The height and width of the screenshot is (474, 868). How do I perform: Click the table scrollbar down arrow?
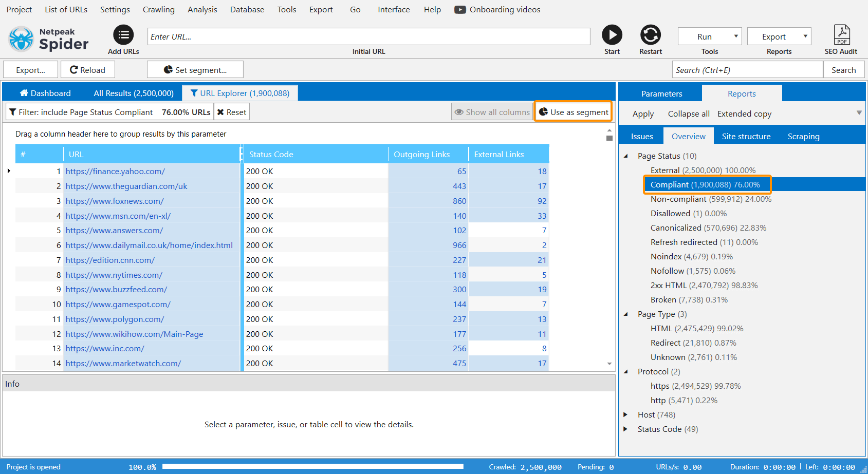coord(610,364)
